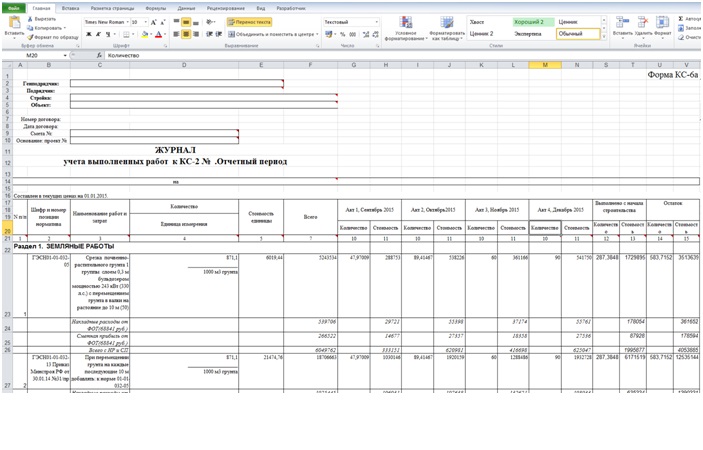Screen dimensions: 703x450
Task: Increase font size with the large A
Action: point(153,22)
